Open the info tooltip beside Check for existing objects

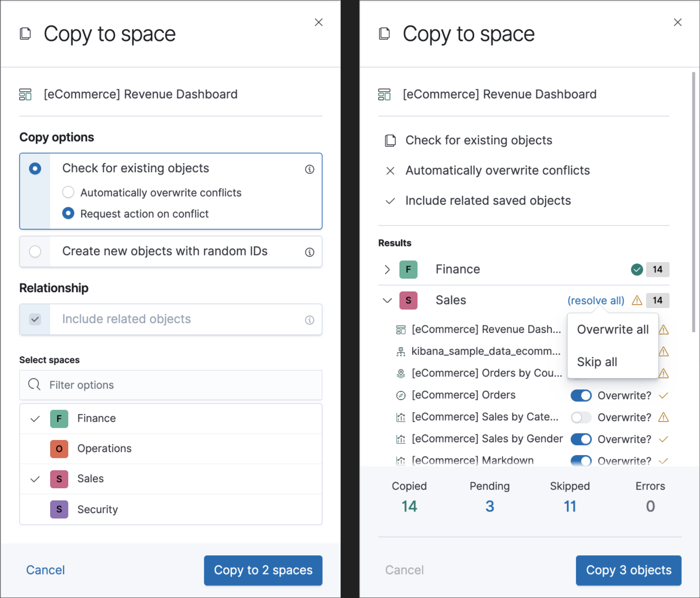pos(310,169)
